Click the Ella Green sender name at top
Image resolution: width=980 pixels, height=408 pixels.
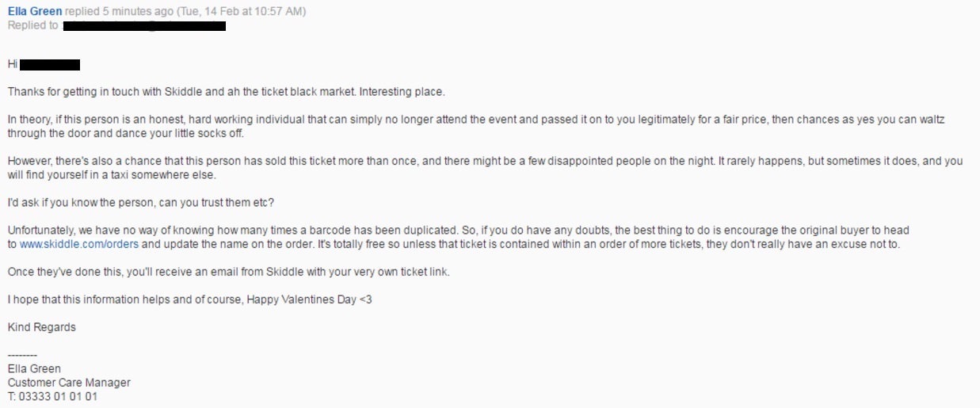pyautogui.click(x=33, y=12)
